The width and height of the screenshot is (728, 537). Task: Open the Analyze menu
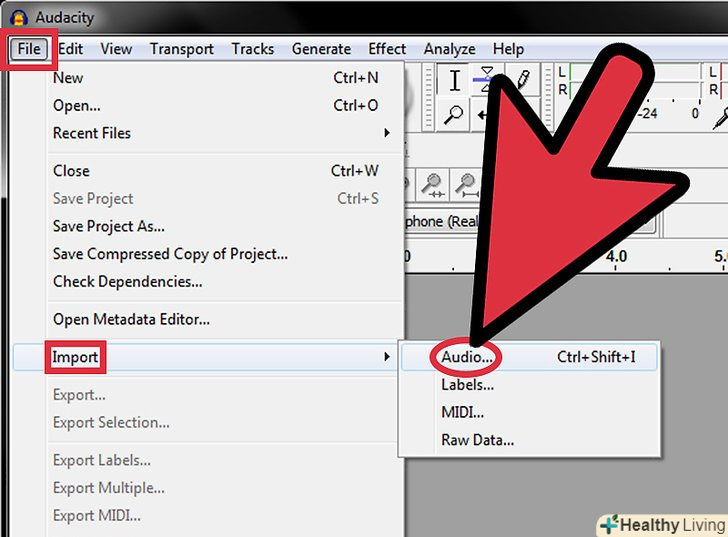click(x=449, y=49)
